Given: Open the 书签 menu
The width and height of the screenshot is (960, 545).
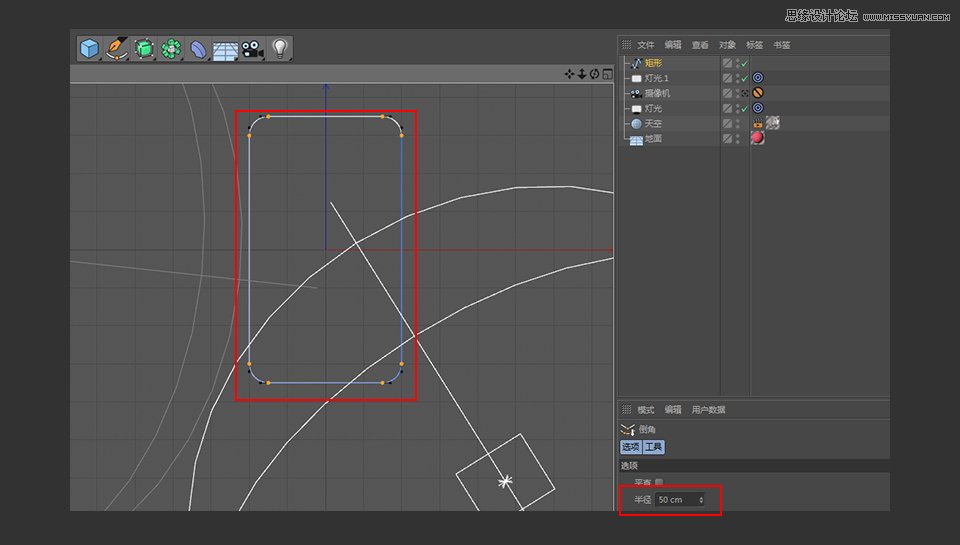Looking at the screenshot, I should click(x=782, y=45).
